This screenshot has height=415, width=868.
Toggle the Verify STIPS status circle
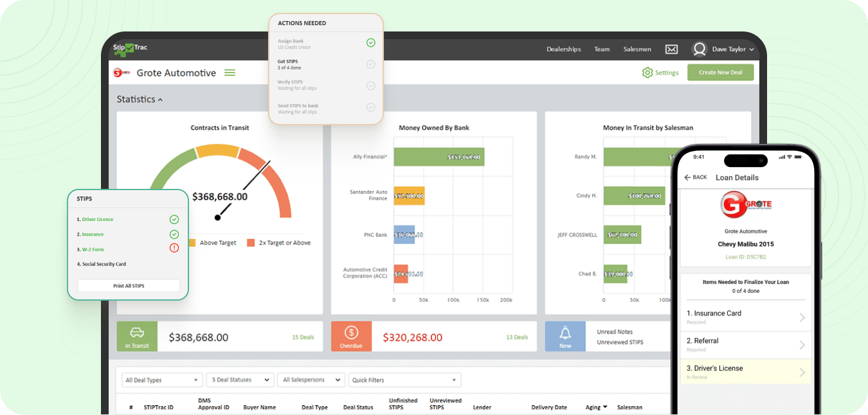click(371, 85)
